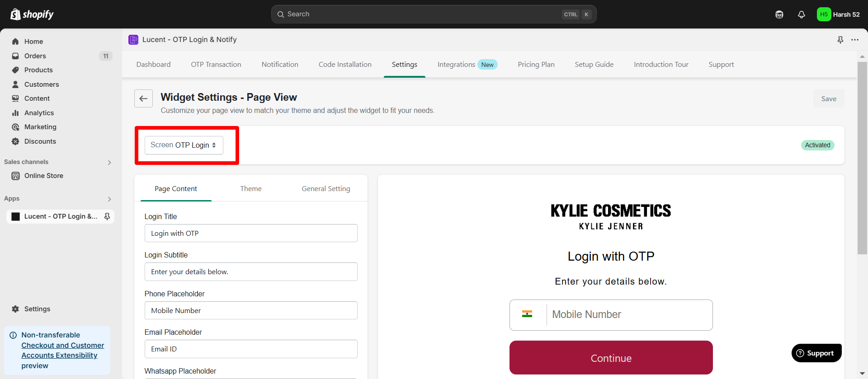868x379 pixels.
Task: Open the Sidekick assistant icon
Action: coord(779,14)
